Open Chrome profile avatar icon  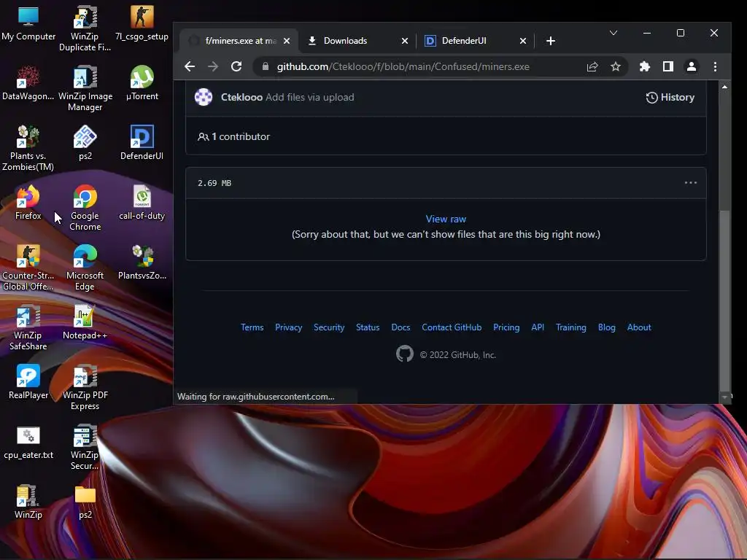pos(692,66)
